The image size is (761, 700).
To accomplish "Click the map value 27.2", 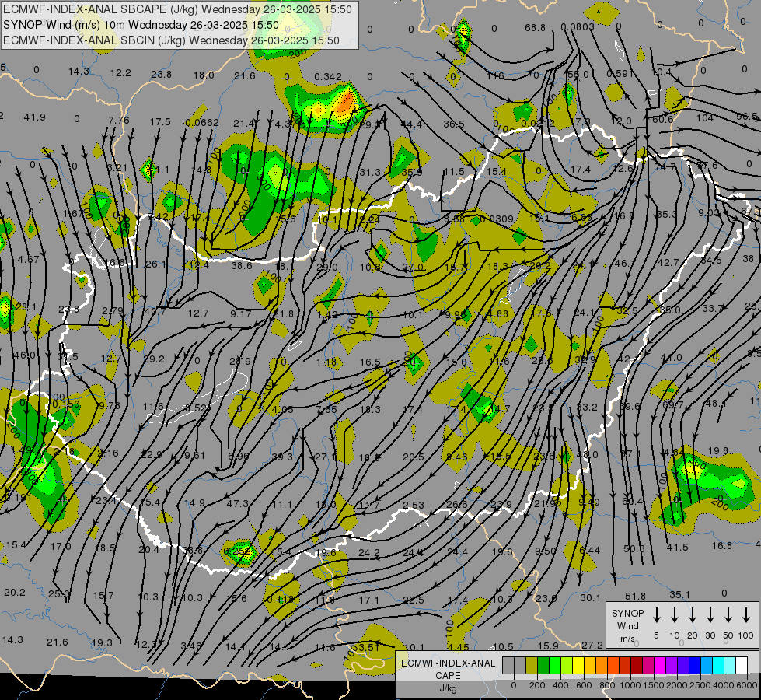I will (592, 645).
